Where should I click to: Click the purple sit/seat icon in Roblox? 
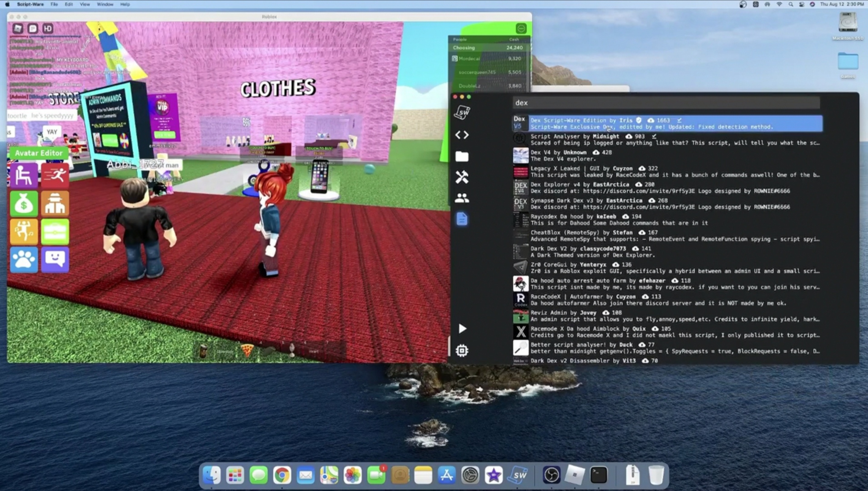click(24, 176)
